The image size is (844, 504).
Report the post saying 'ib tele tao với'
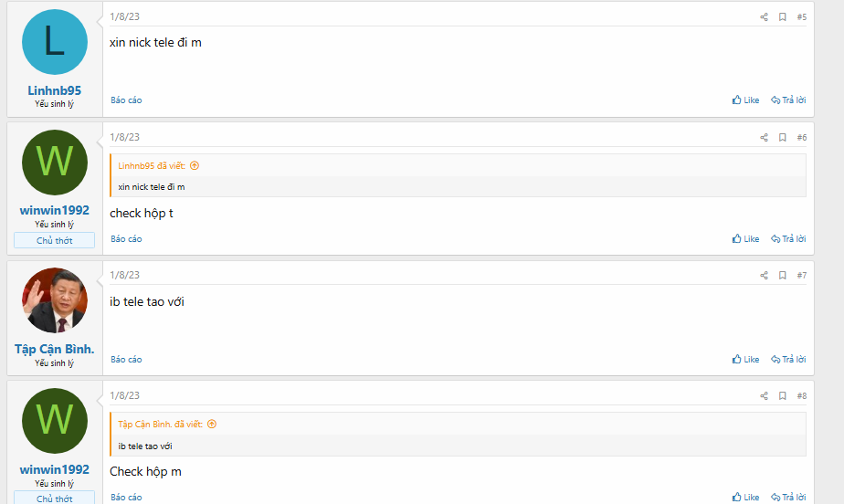tap(126, 360)
